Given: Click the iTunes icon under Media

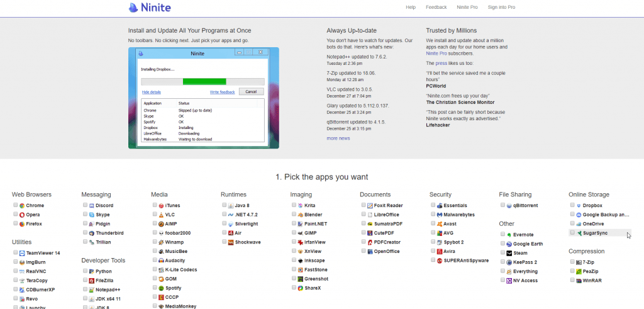Looking at the screenshot, I should (x=162, y=205).
